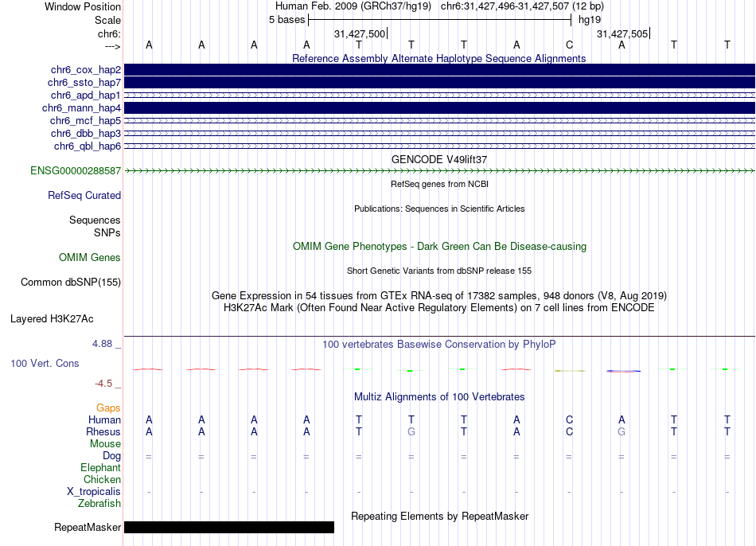Click the Dog species label
The image size is (756, 546).
coord(112,456)
